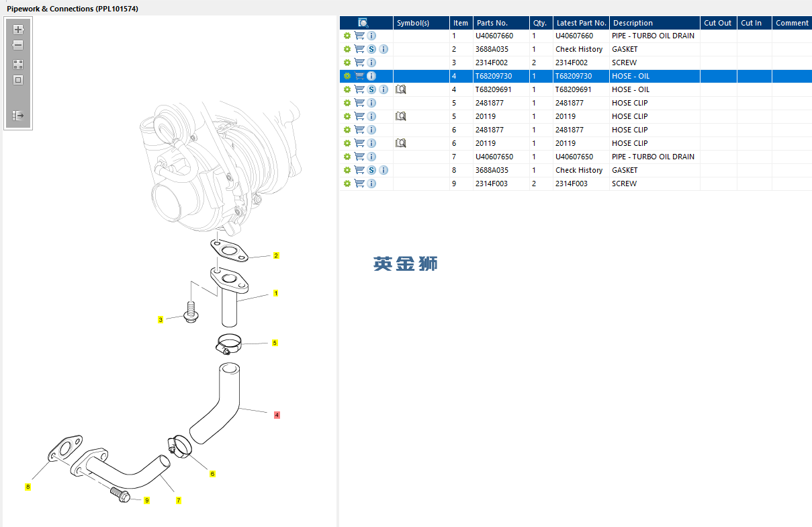812x527 pixels.
Task: Sort by the Description column header
Action: pyautogui.click(x=655, y=23)
